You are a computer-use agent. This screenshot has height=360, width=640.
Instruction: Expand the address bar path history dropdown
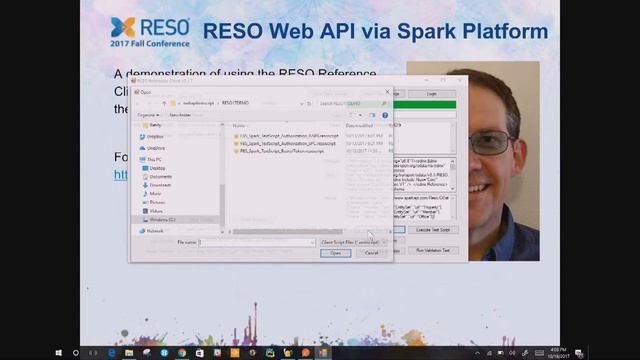(x=302, y=104)
